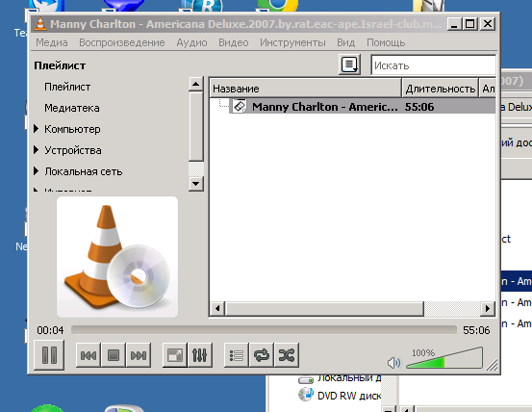Stop playback with the stop button
532x412 pixels.
coord(114,355)
